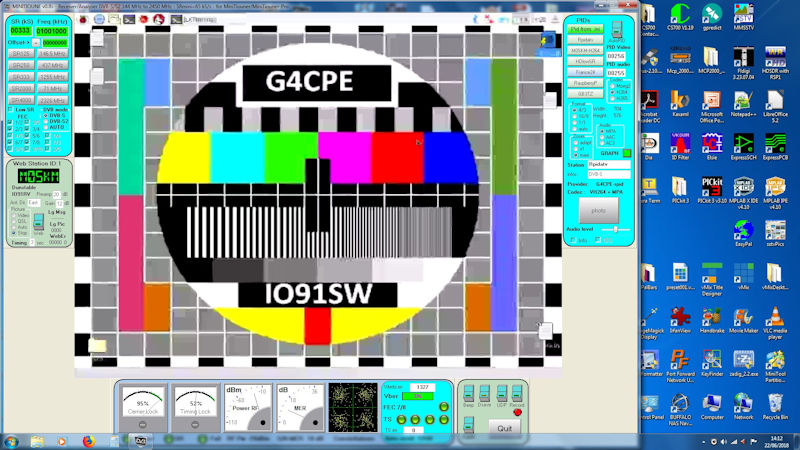The height and width of the screenshot is (450, 800).
Task: Click the GRAPH green indicator square
Action: tap(627, 153)
